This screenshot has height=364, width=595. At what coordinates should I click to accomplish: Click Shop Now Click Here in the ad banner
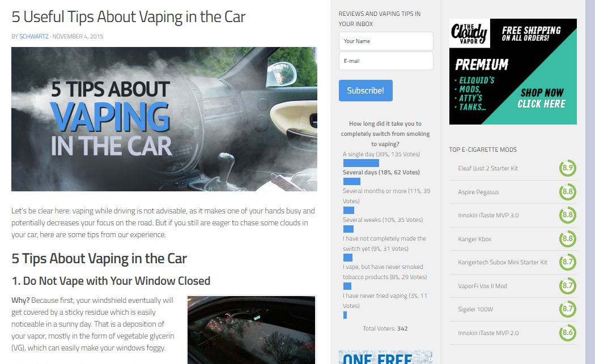pyautogui.click(x=542, y=98)
